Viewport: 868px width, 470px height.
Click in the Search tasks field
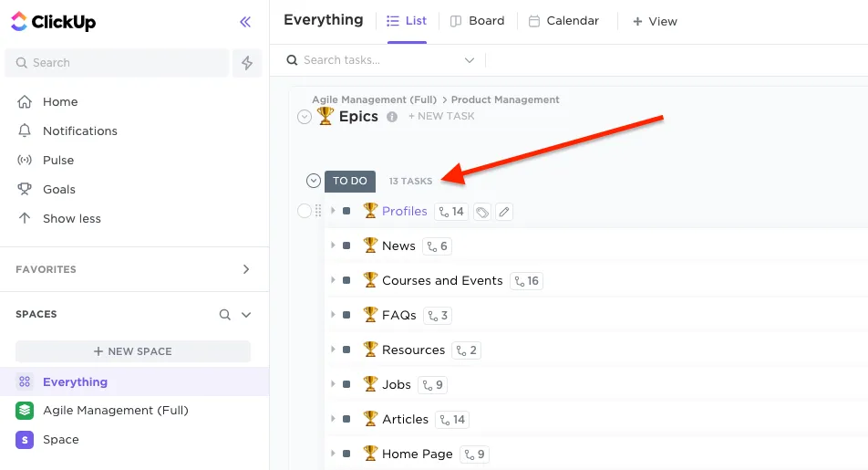pyautogui.click(x=374, y=60)
